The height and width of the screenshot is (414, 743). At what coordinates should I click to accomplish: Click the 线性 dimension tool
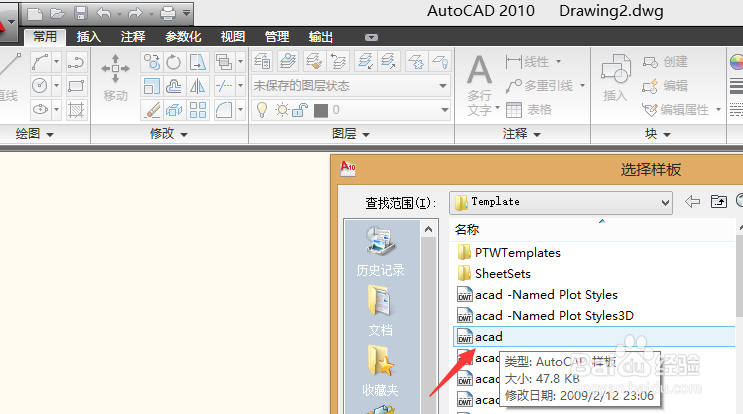[527, 62]
